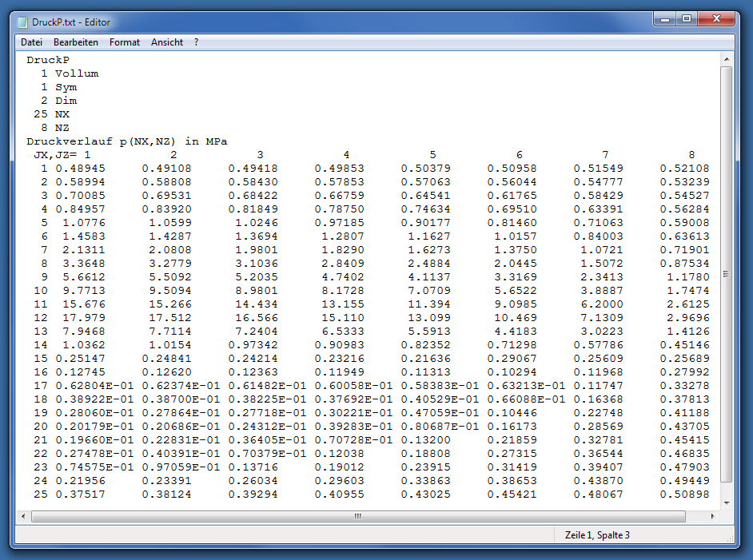The height and width of the screenshot is (560, 753).
Task: Click the value 0.97059E-01 in row 23
Action: (181, 467)
